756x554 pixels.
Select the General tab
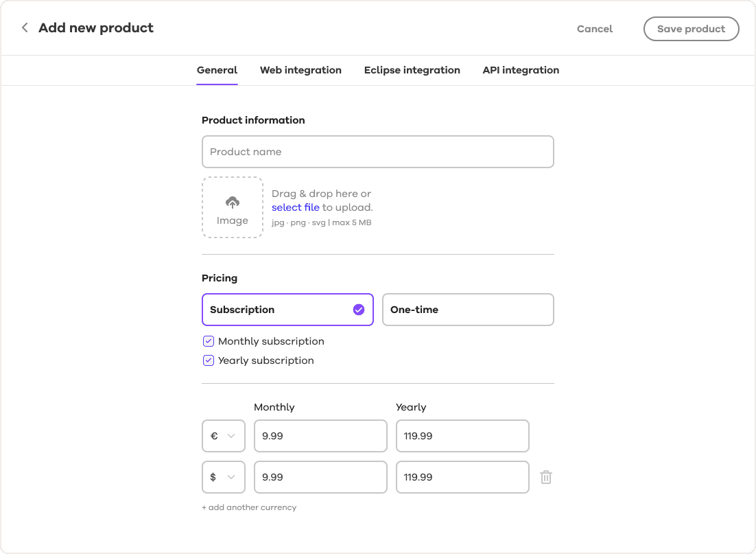pos(217,70)
